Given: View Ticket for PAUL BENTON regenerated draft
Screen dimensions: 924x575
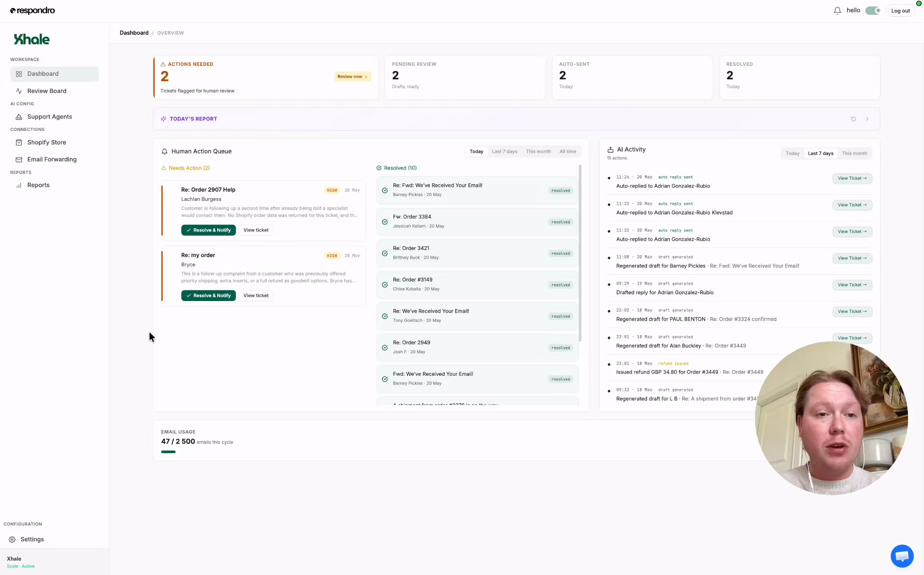Looking at the screenshot, I should (852, 312).
